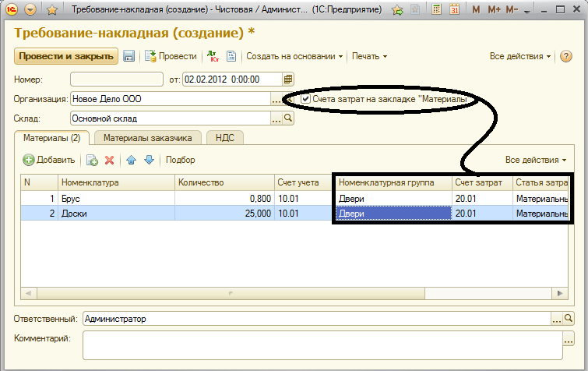Toggle 'Счета затрат на закладке' checkbox
Screen dimensions: 588x371
click(305, 99)
